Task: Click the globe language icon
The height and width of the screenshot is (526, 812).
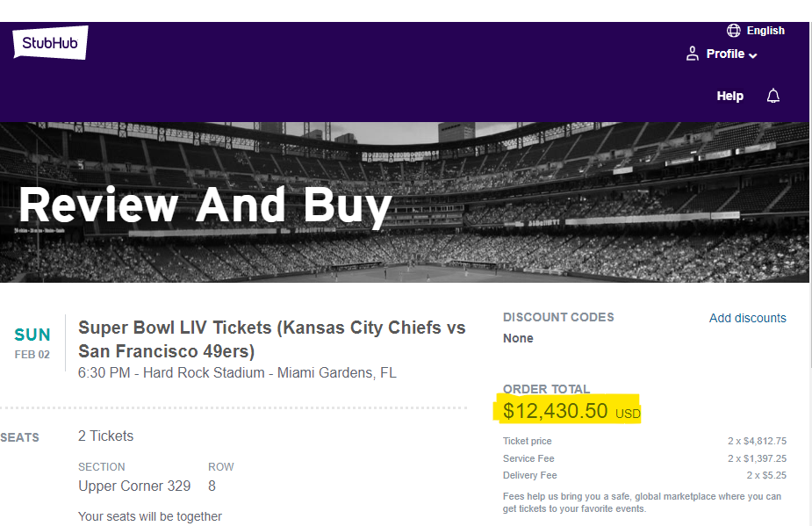Action: [734, 31]
